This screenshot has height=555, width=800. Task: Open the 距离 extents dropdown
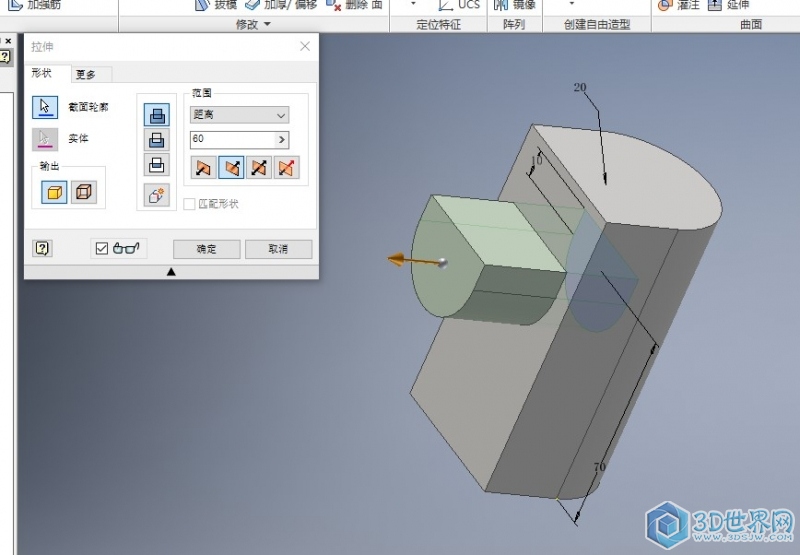click(x=239, y=115)
